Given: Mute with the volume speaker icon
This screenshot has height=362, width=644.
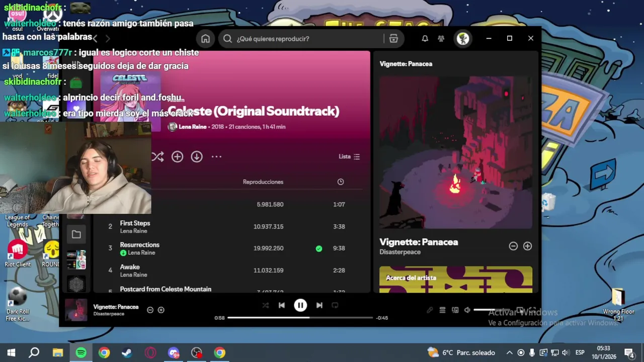Looking at the screenshot, I should [x=467, y=310].
